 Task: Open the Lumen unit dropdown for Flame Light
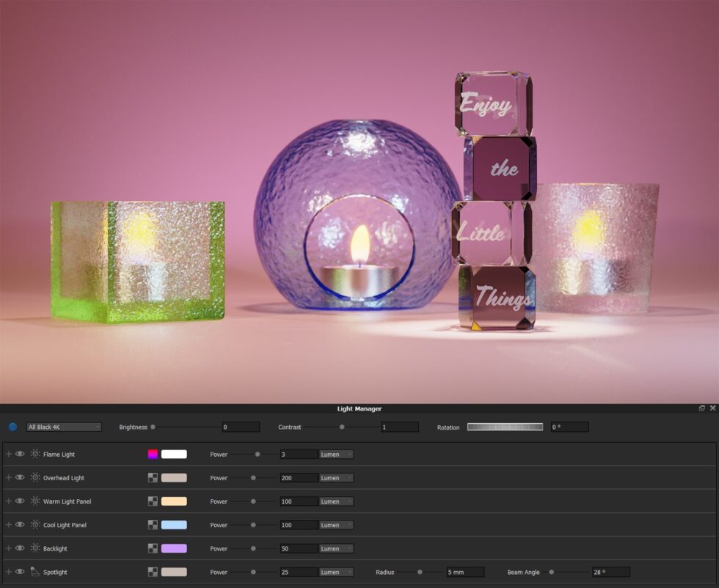click(x=336, y=455)
